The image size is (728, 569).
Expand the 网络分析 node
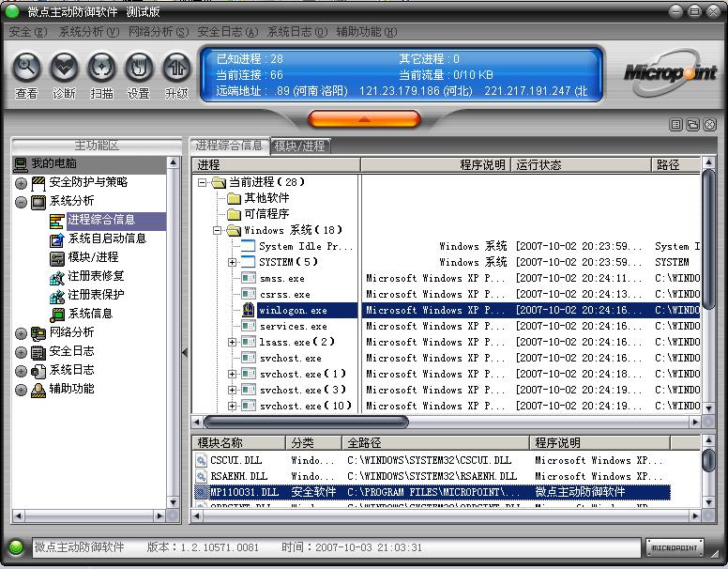[21, 333]
